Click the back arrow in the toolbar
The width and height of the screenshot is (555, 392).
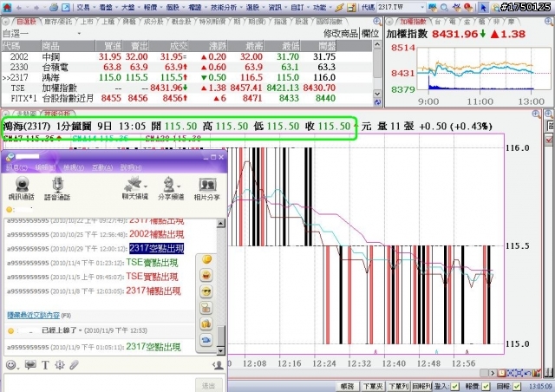point(19,8)
